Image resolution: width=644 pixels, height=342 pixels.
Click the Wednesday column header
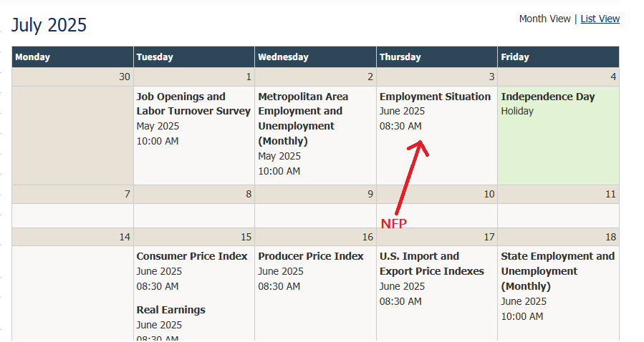[x=283, y=57]
